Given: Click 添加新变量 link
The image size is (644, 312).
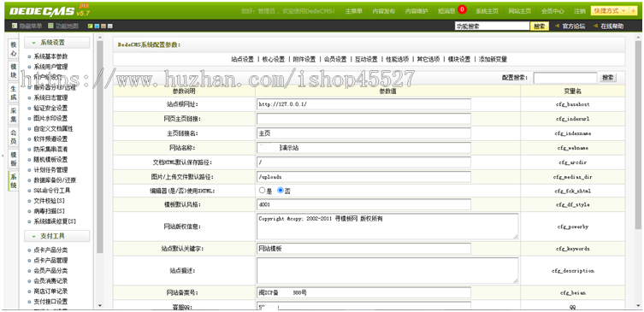Looking at the screenshot, I should [x=493, y=60].
